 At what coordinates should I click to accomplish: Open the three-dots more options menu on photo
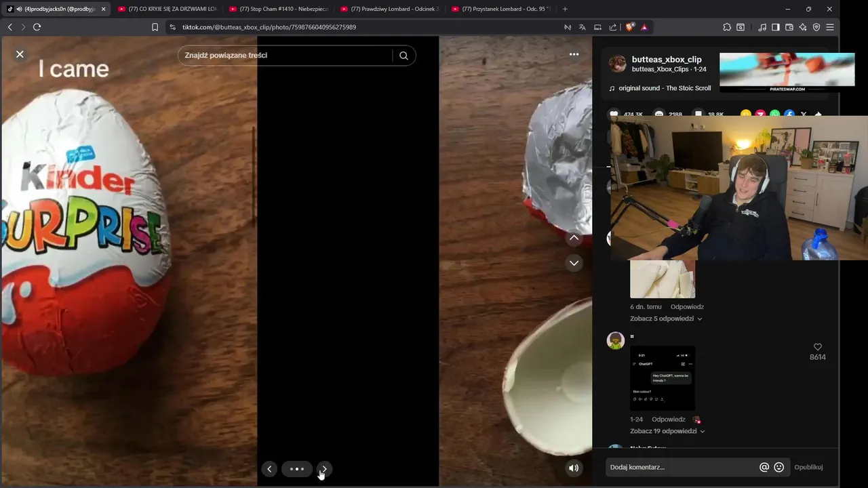coord(574,54)
